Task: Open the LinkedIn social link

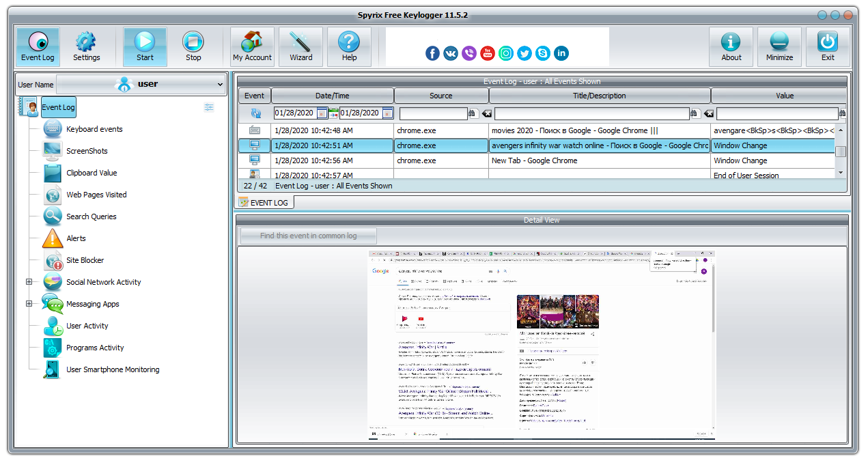Action: 561,53
